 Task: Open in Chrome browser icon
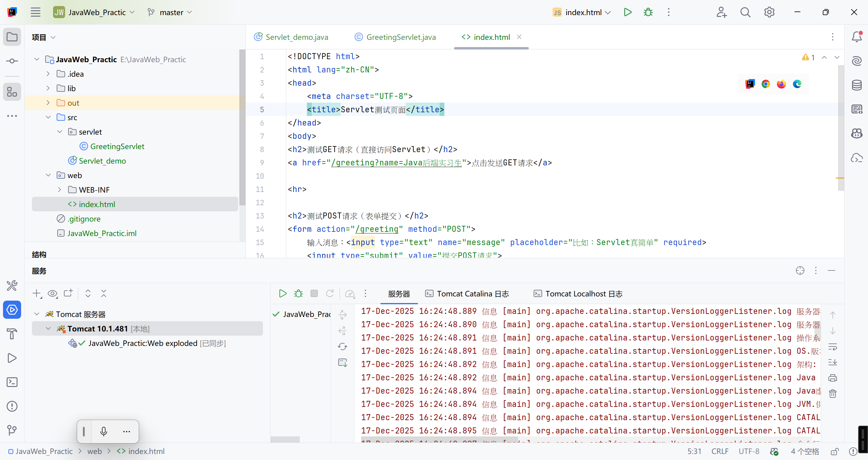(765, 84)
